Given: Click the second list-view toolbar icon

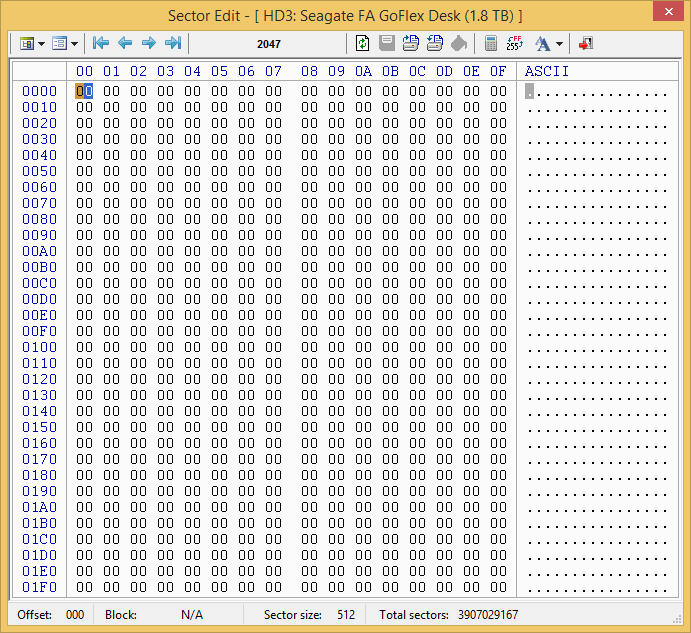Looking at the screenshot, I should pos(59,44).
